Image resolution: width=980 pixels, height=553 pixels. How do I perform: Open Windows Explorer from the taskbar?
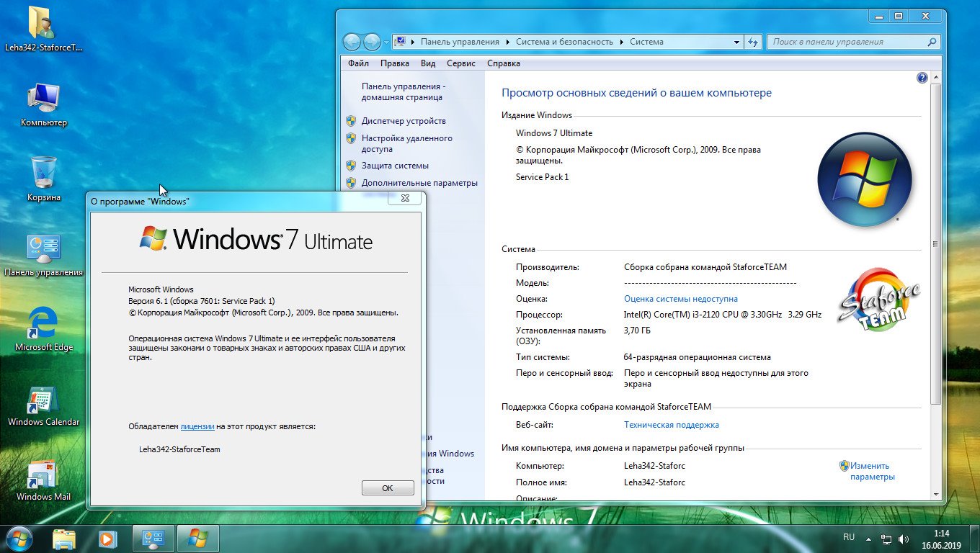click(65, 539)
